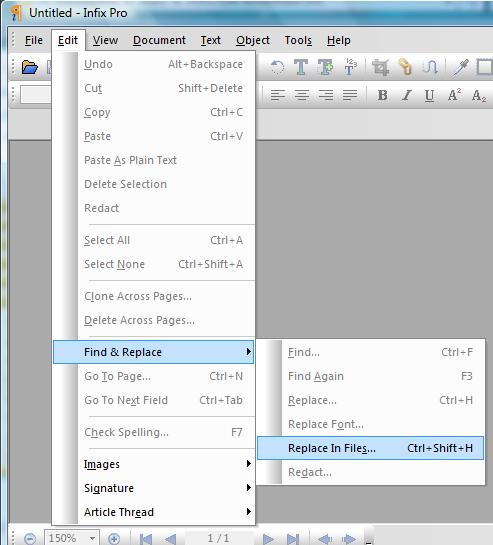The height and width of the screenshot is (545, 493).
Task: Toggle Italic formatting
Action: click(406, 95)
